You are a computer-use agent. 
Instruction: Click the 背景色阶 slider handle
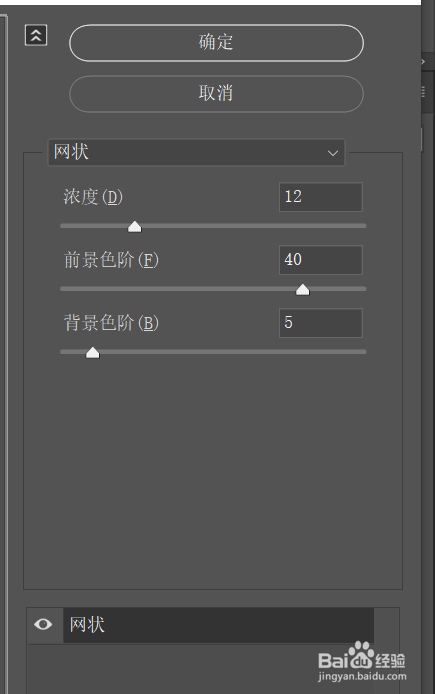(x=92, y=353)
